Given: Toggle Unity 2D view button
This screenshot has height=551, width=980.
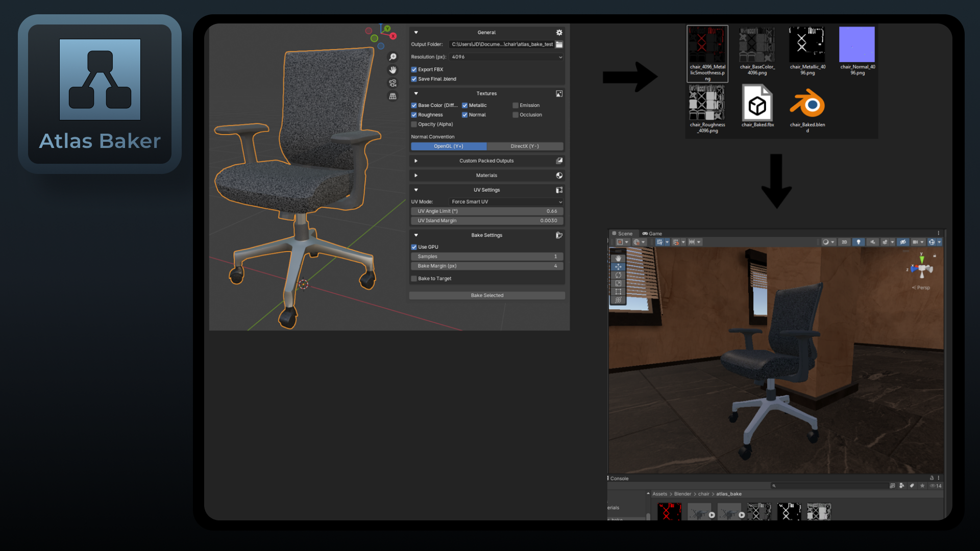Looking at the screenshot, I should pos(844,242).
